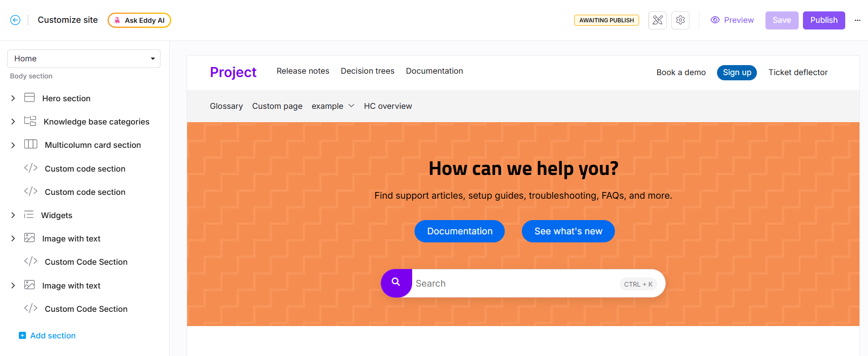Click the Widgets list icon
The width and height of the screenshot is (868, 356).
coord(29,215)
